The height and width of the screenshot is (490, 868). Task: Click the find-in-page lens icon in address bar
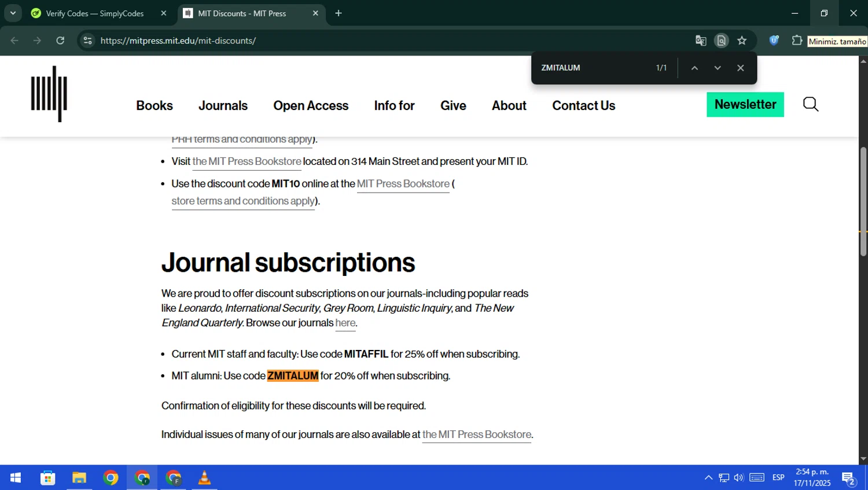[721, 40]
